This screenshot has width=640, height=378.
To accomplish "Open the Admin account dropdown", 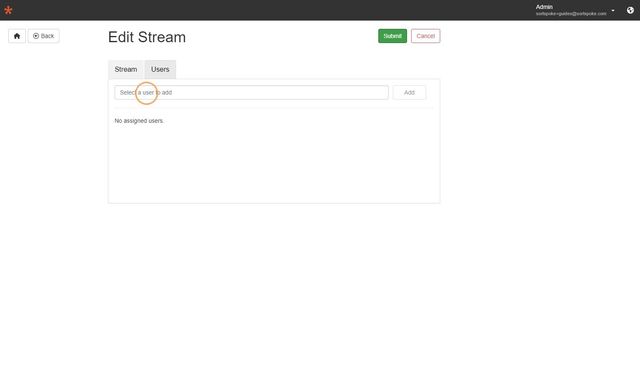I will point(575,10).
